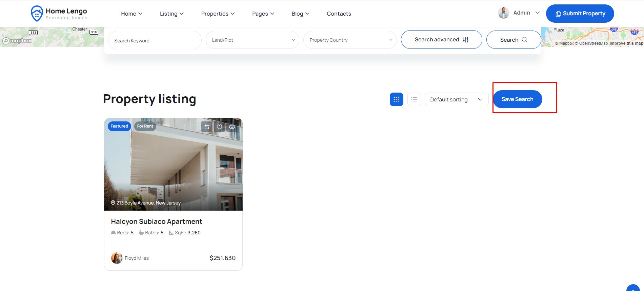Click the Save Search button
This screenshot has width=644, height=291.
pos(517,99)
